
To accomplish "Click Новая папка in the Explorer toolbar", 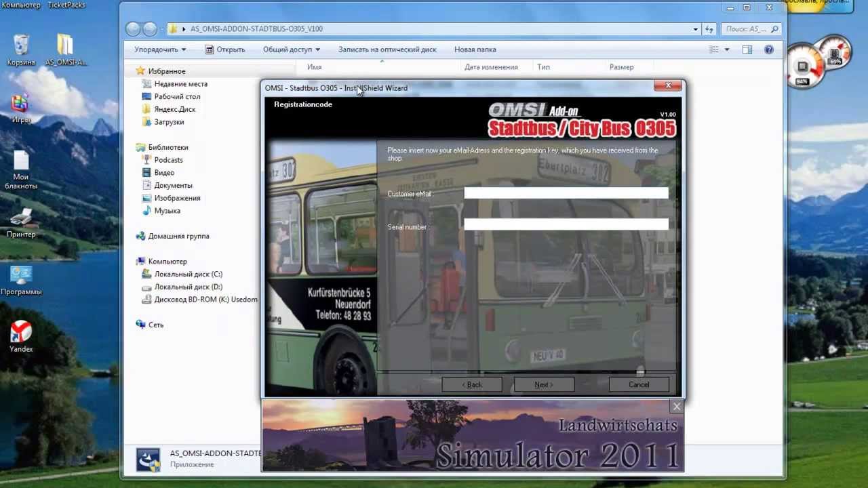I will pos(475,49).
